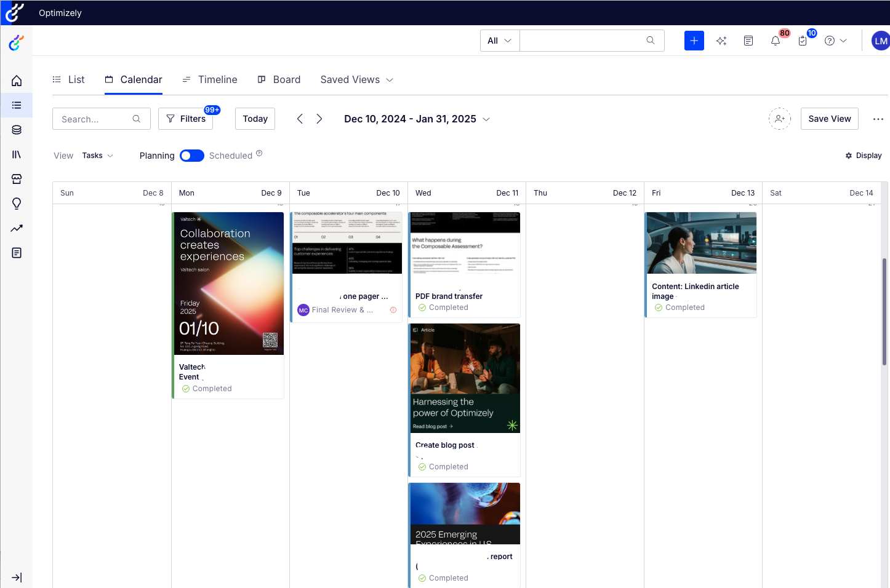Go to next date range arrow
The width and height of the screenshot is (890, 588).
pos(319,119)
